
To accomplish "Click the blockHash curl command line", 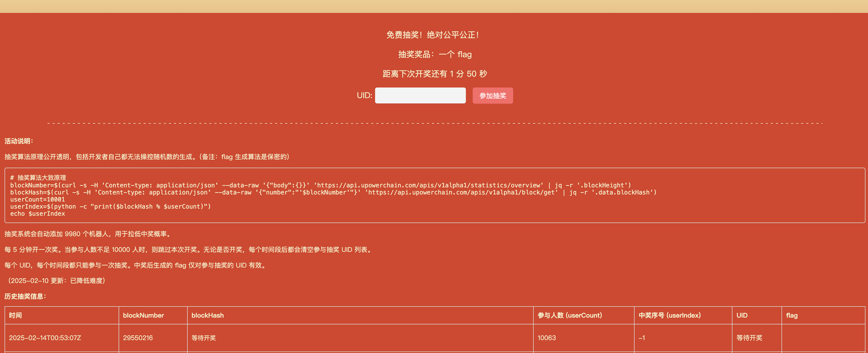I will 333,192.
